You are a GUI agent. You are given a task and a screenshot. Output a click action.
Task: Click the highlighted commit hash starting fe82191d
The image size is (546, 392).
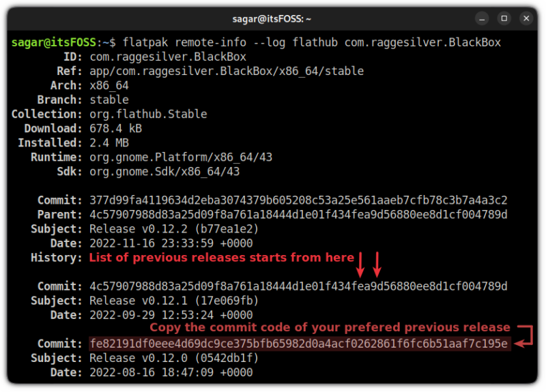coord(299,344)
